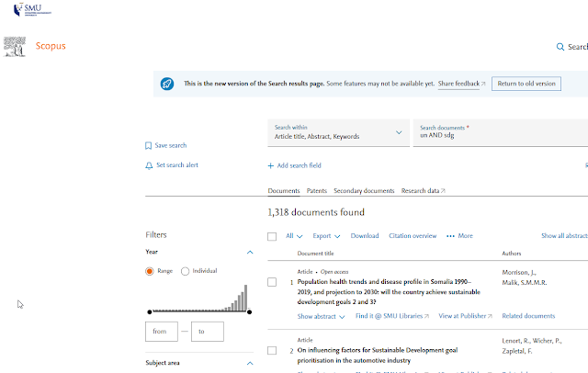Open the Search within dropdown
Image resolution: width=588 pixels, height=373 pixels.
[x=338, y=132]
